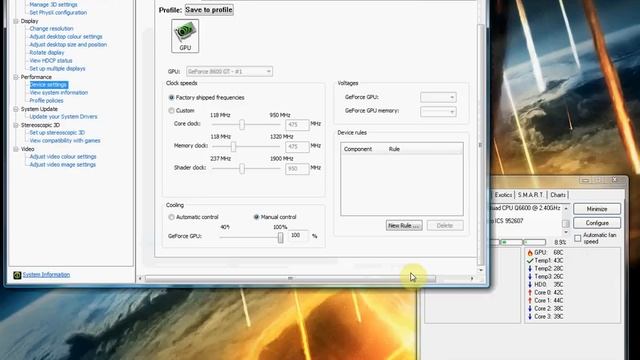
Task: Switch to the S.M.A.R.T. tab
Action: pos(531,195)
